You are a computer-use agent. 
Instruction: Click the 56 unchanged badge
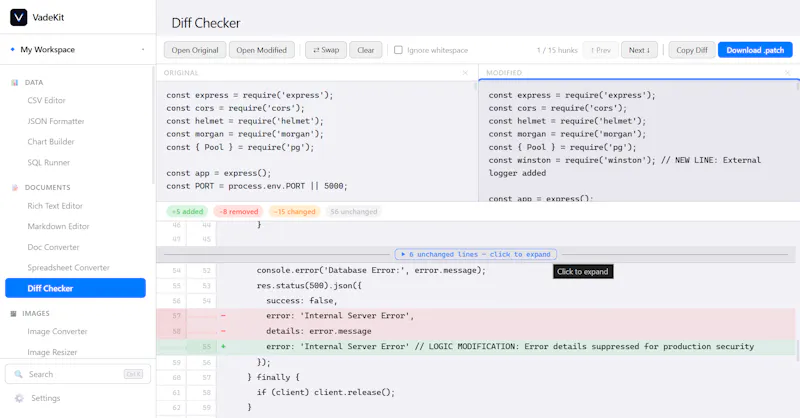coord(354,212)
